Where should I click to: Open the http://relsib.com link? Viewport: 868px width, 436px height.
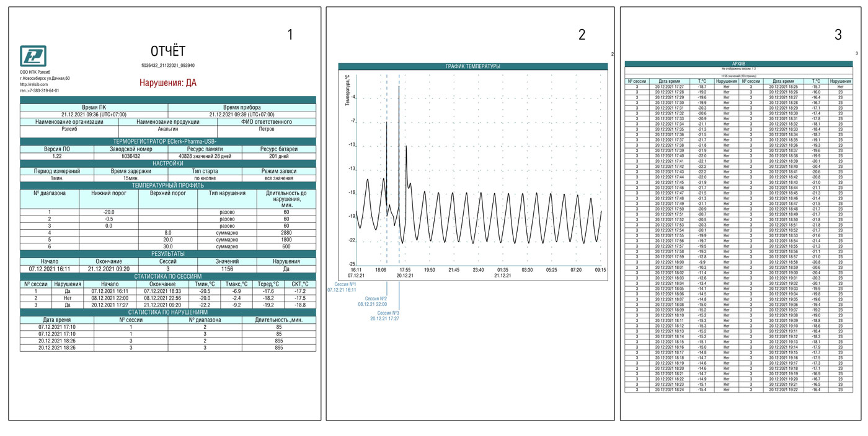click(33, 85)
